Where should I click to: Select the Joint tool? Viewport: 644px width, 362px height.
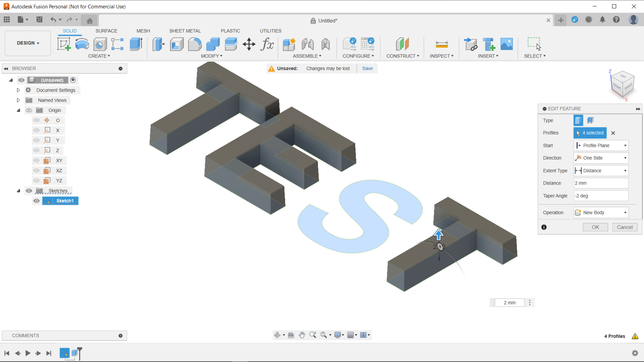pos(308,44)
